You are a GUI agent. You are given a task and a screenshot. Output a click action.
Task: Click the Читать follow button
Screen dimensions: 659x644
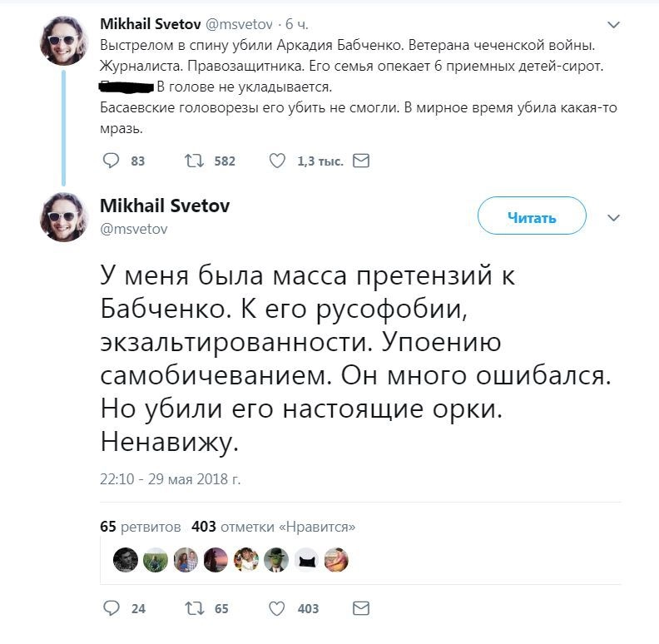532,217
